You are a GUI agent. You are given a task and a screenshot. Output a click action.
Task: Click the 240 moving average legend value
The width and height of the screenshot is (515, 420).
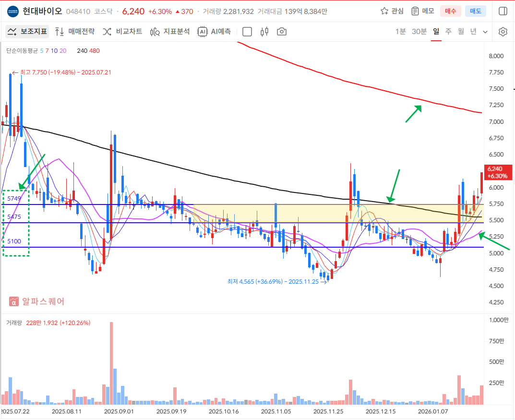(82, 51)
